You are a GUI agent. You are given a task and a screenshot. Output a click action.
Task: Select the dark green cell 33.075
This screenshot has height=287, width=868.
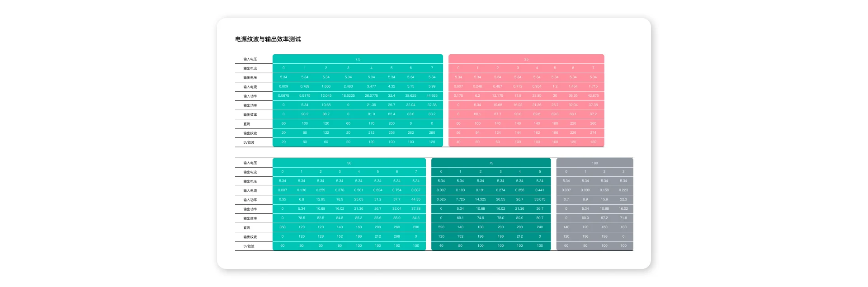(x=540, y=199)
